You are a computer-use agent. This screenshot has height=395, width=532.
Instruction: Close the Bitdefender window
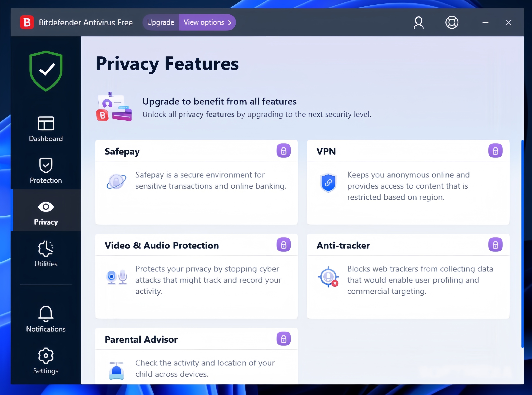[508, 23]
